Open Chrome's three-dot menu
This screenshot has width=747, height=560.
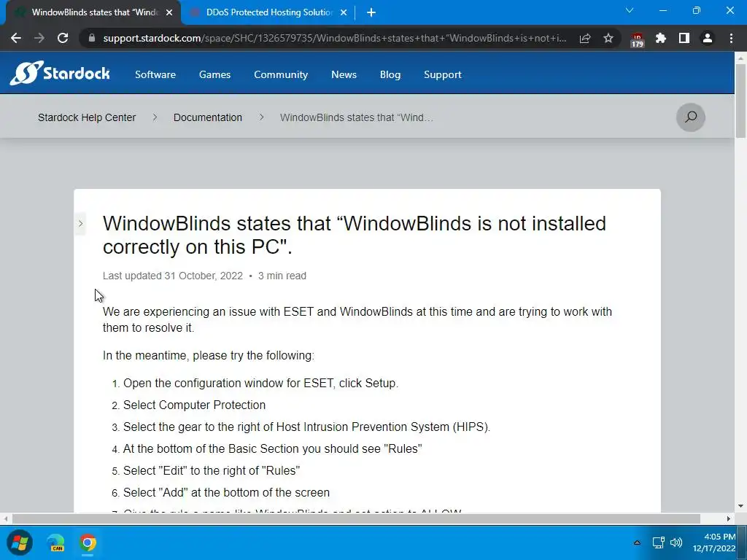[731, 38]
